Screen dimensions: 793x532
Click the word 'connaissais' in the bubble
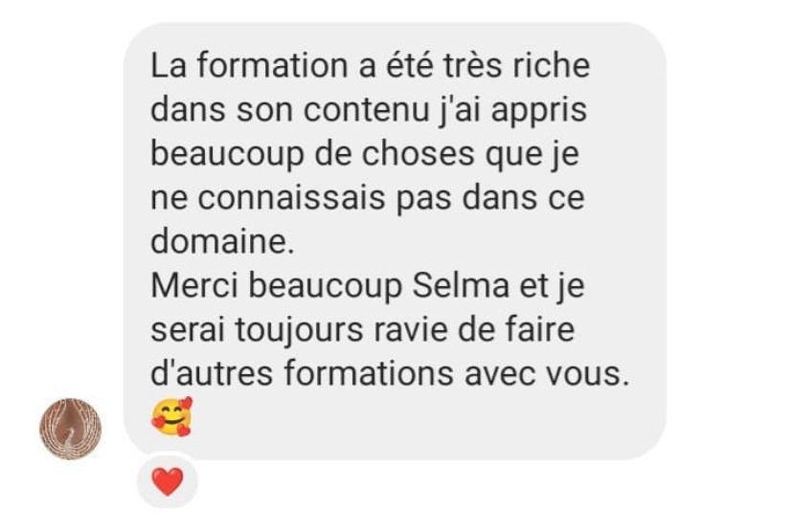click(x=291, y=198)
